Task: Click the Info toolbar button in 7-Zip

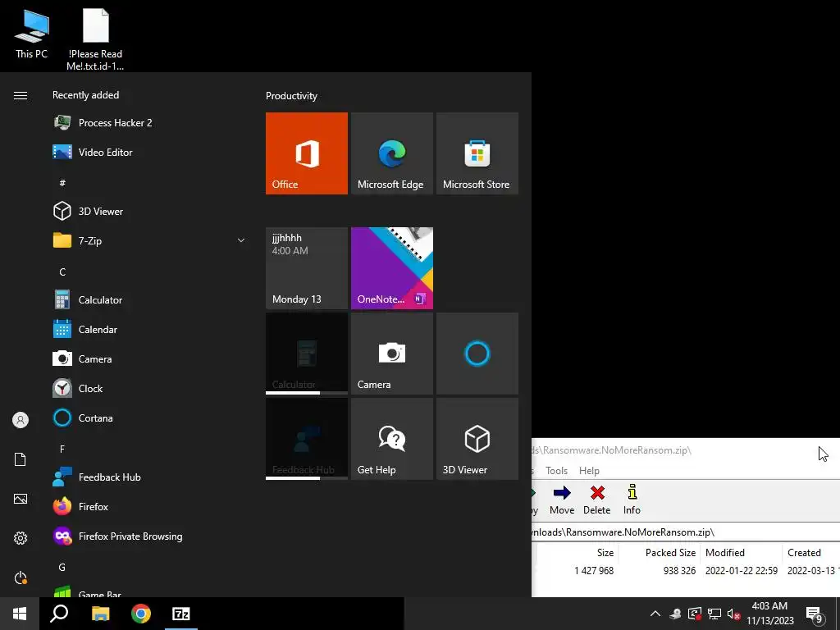Action: pyautogui.click(x=632, y=500)
